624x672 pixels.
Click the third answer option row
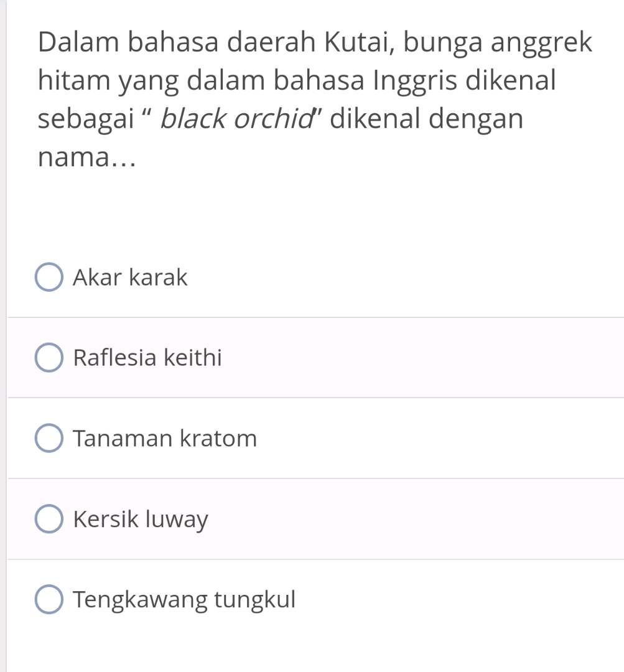click(x=249, y=438)
